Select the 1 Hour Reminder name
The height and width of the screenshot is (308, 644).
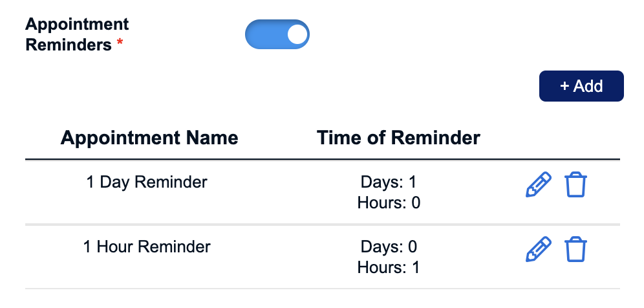[147, 247]
